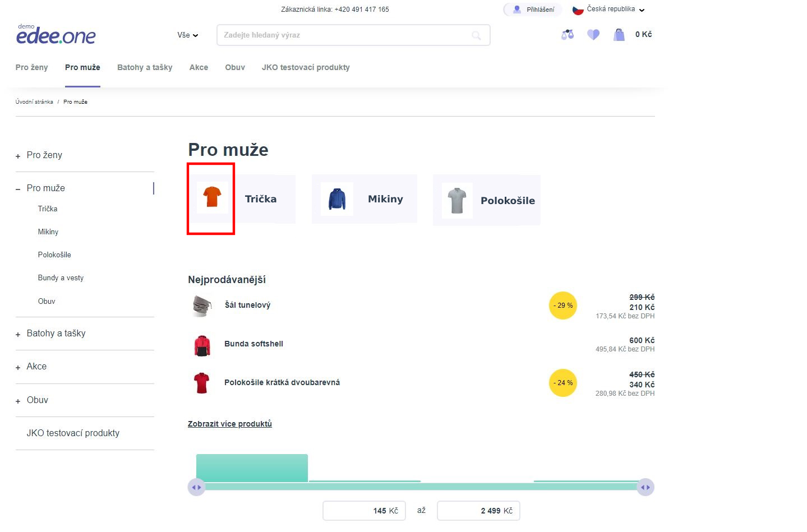Click the Zobrazit více produktů link
Viewport: 807px width, 532px height.
pos(230,424)
